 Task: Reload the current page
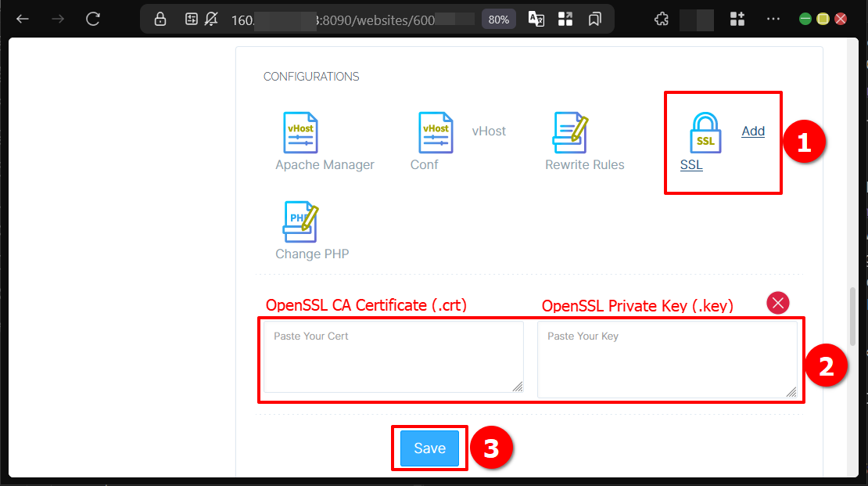[93, 20]
